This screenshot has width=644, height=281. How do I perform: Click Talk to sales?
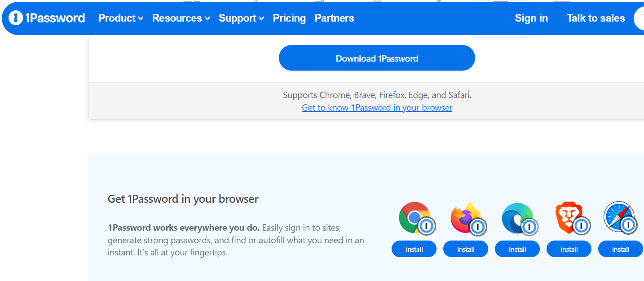click(x=595, y=18)
